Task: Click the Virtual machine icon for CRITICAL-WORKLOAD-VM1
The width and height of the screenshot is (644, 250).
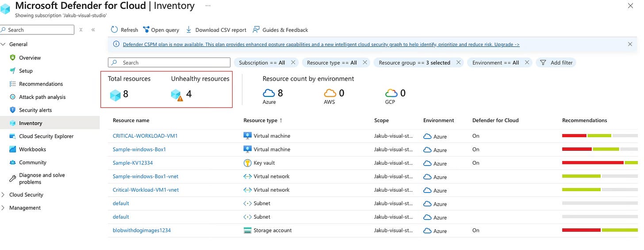Action: pos(248,136)
